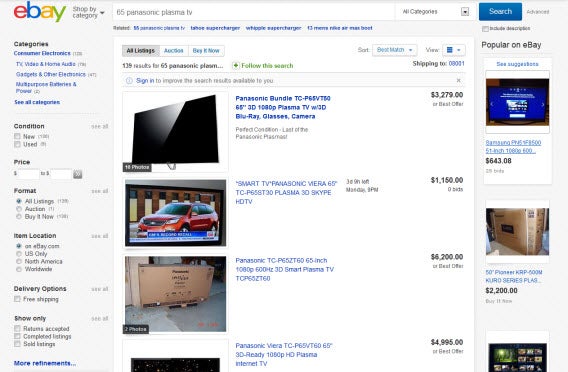Open the Panasonic TC-P65ZT60 65-Inch listing

pyautogui.click(x=284, y=269)
